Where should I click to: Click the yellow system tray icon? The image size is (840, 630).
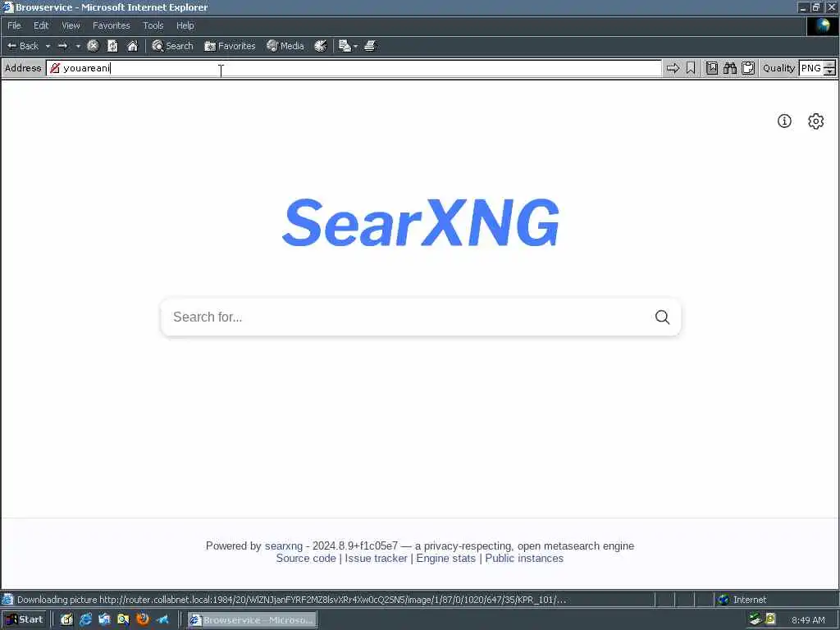(770, 619)
